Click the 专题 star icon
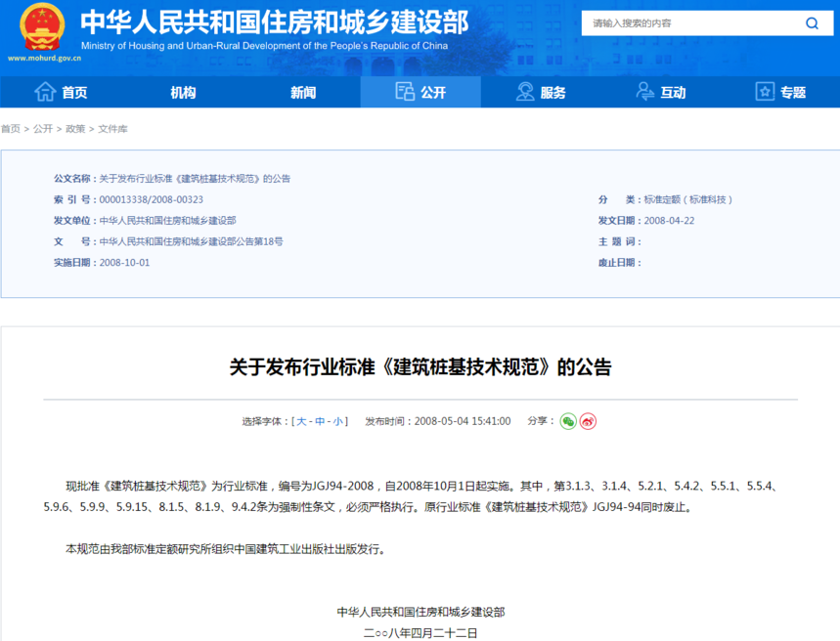 click(x=765, y=92)
